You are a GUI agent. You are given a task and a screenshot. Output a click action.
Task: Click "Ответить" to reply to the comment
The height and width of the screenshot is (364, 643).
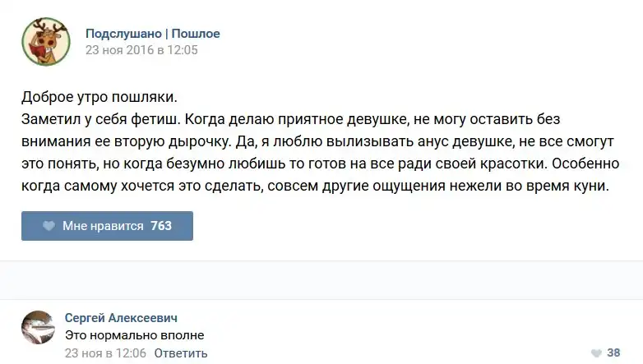pos(180,353)
